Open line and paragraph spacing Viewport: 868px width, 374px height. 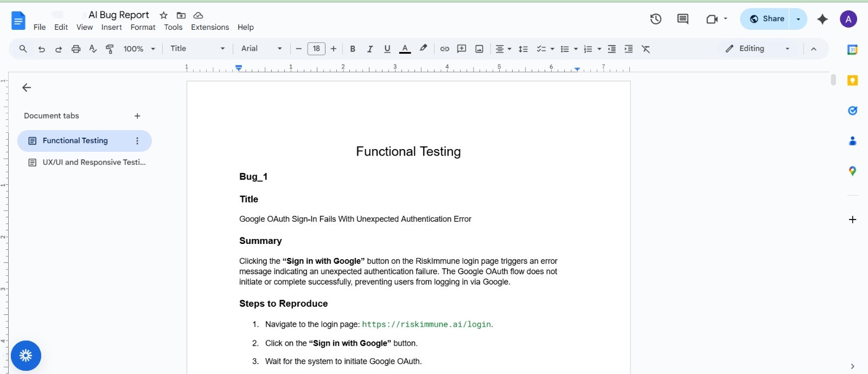point(523,49)
